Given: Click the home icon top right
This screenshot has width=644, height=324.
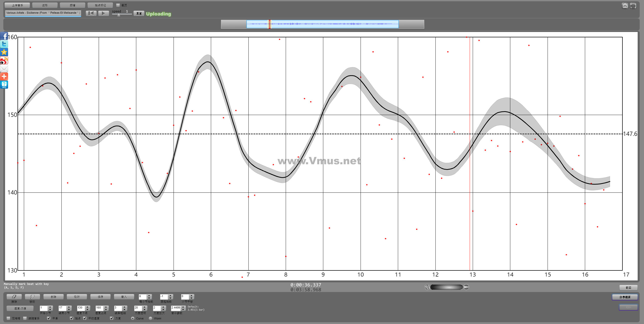Looking at the screenshot, I should click(x=625, y=6).
